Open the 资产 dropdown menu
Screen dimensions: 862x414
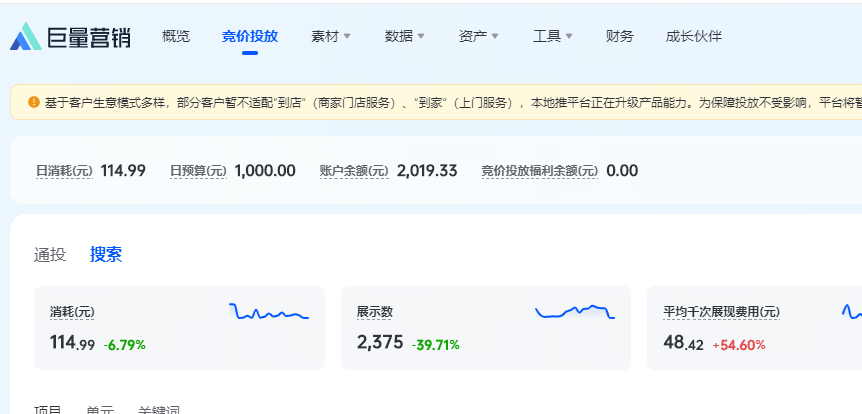[479, 36]
